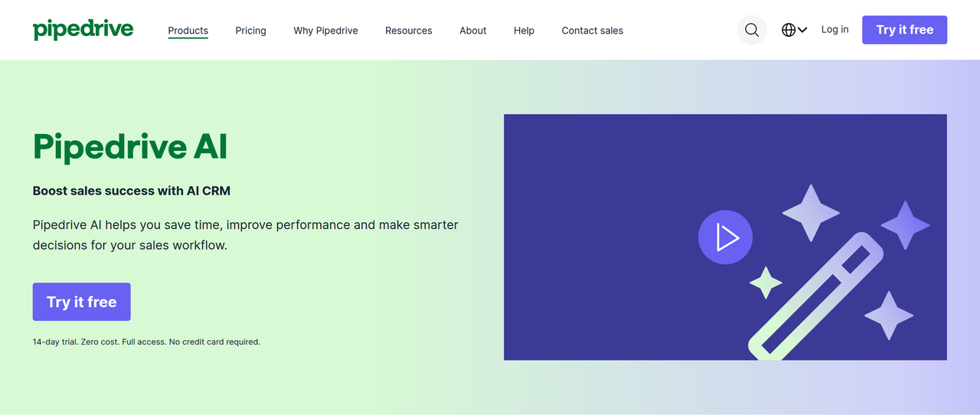
Task: Click the 14-day trial fine print
Action: point(146,341)
